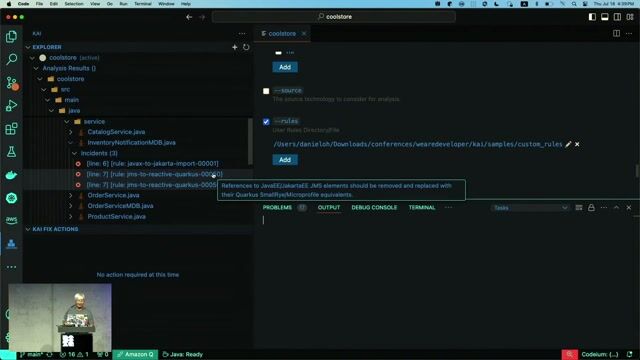Image resolution: width=640 pixels, height=360 pixels.
Task: Click the Add button under --rules
Action: [x=285, y=160]
